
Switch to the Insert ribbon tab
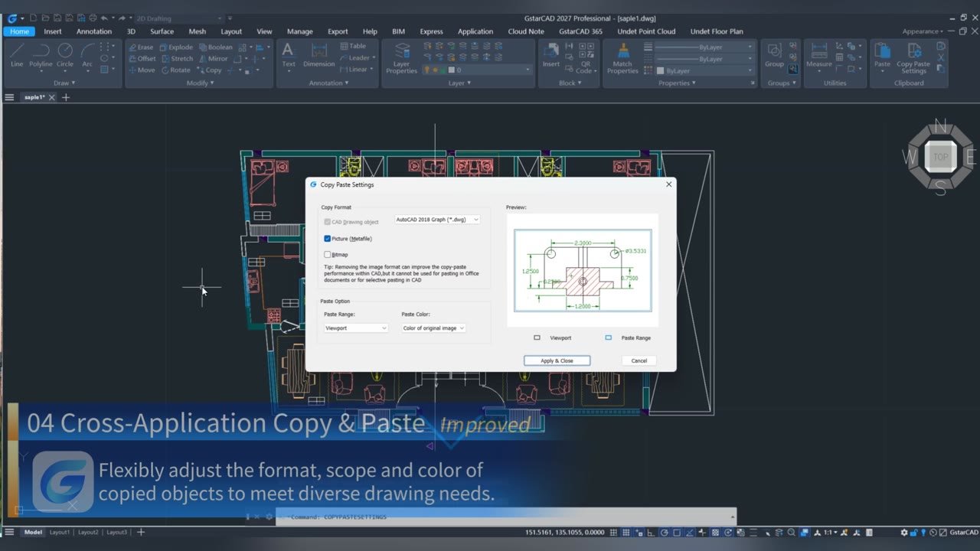(53, 31)
